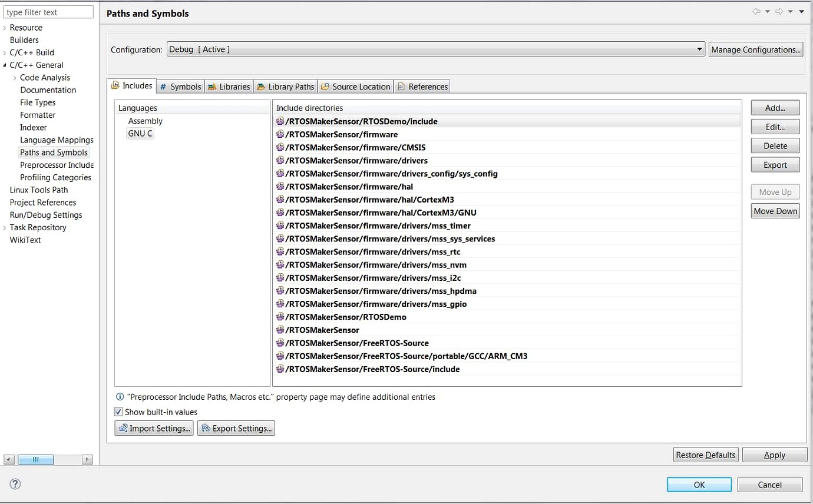Click the Includes tab icon
Screen dimensions: 813x504
point(116,85)
